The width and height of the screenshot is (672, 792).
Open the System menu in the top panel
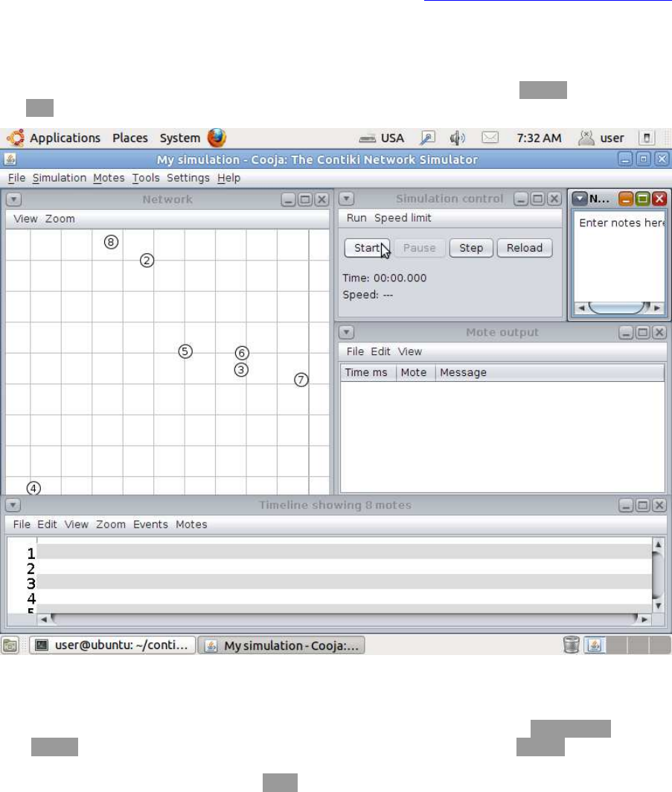pyautogui.click(x=180, y=138)
